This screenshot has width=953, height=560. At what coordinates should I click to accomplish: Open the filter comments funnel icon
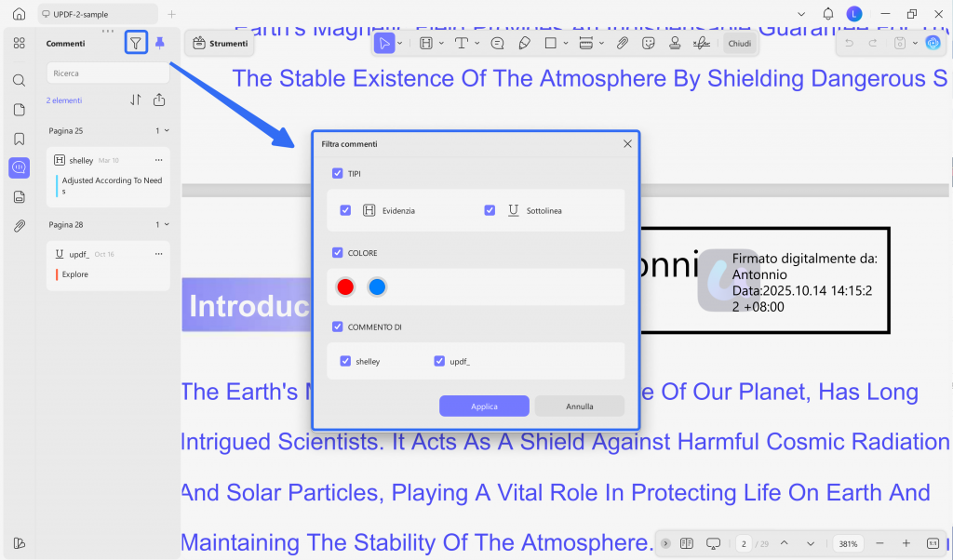pyautogui.click(x=136, y=43)
